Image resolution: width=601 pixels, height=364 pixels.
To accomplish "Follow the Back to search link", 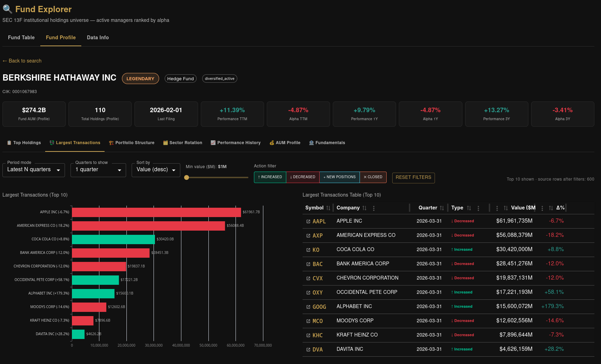I will tap(22, 61).
